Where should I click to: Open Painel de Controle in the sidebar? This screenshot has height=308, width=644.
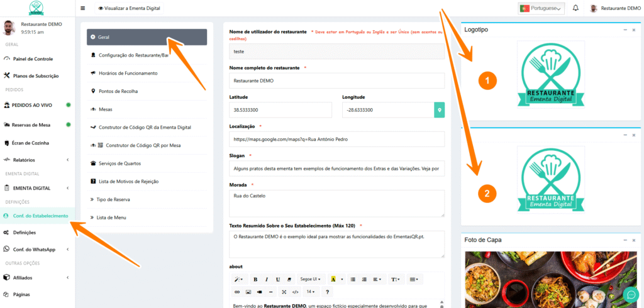click(33, 59)
